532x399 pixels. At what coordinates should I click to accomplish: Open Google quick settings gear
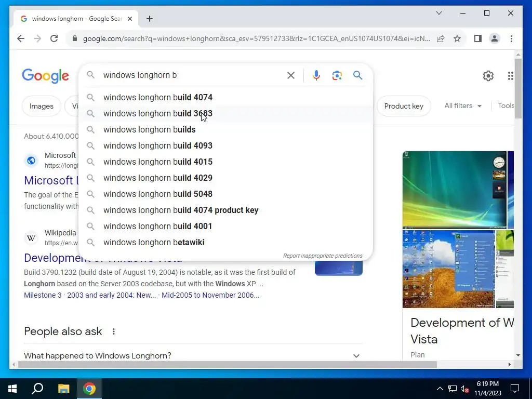coord(488,76)
